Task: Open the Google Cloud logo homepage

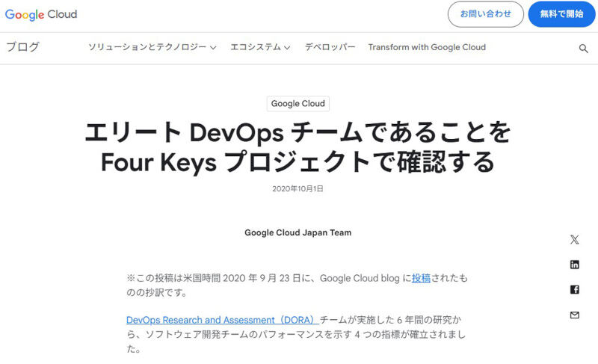Action: (41, 14)
